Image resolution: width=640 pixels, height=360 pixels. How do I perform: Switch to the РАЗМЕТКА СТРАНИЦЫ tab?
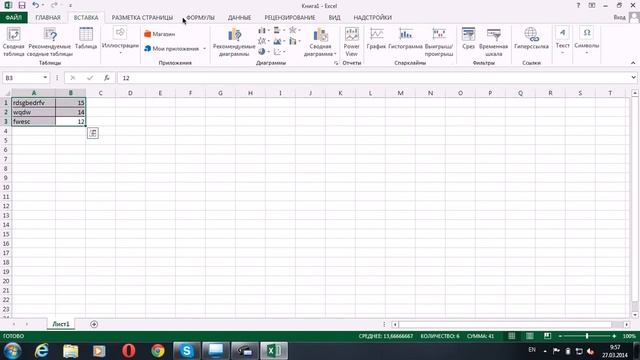(142, 18)
